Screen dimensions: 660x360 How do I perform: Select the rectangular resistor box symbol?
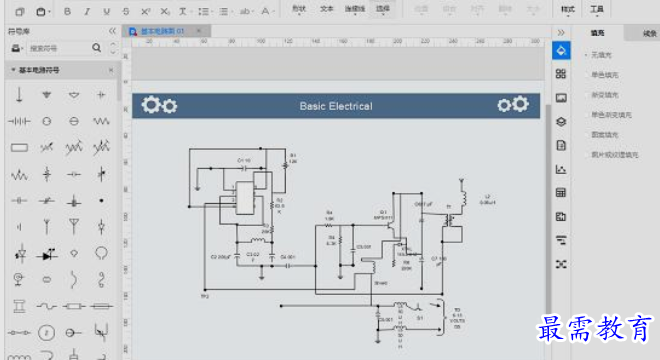[19, 147]
